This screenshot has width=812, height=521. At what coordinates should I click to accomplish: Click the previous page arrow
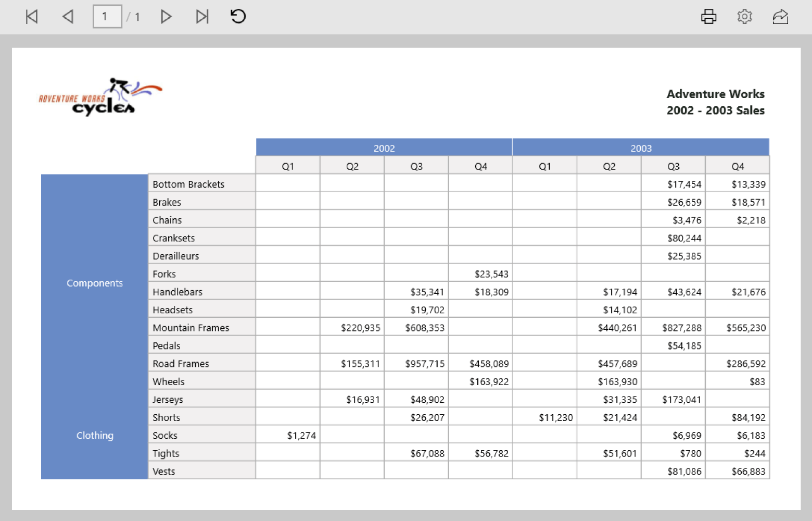pyautogui.click(x=68, y=17)
